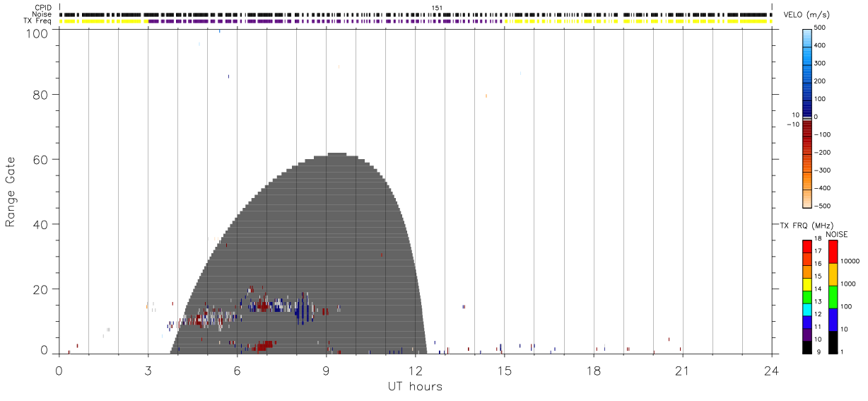Image resolution: width=868 pixels, height=401 pixels.
Task: Click the velocity colorbar near 500 m/s
Action: pyautogui.click(x=807, y=32)
